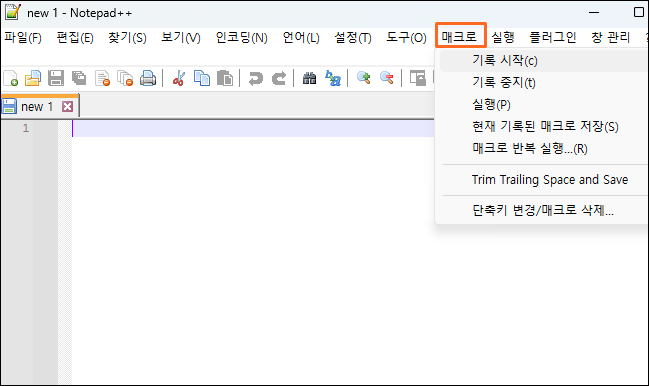Screen dimensions: 649x386
Task: Click the Close All documents icon
Action: 125,78
